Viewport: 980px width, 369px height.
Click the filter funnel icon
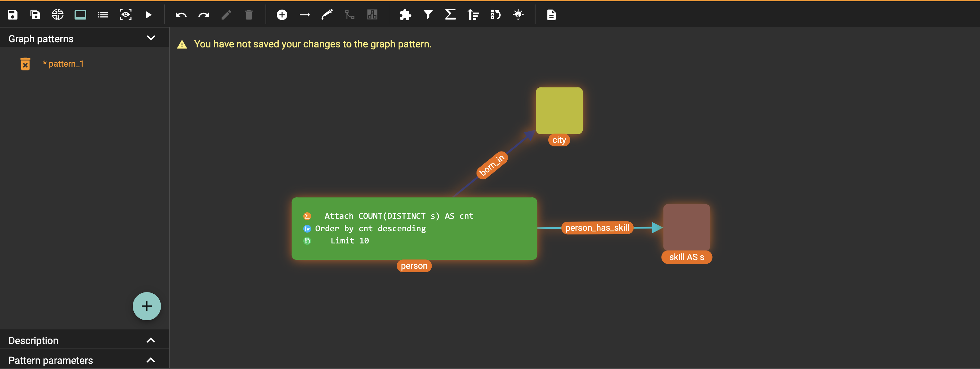tap(428, 15)
